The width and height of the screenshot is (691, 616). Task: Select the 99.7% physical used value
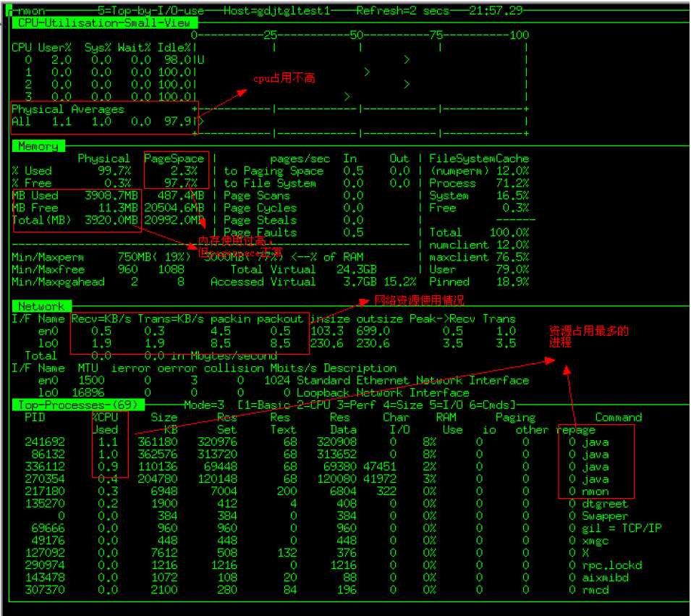coord(114,171)
